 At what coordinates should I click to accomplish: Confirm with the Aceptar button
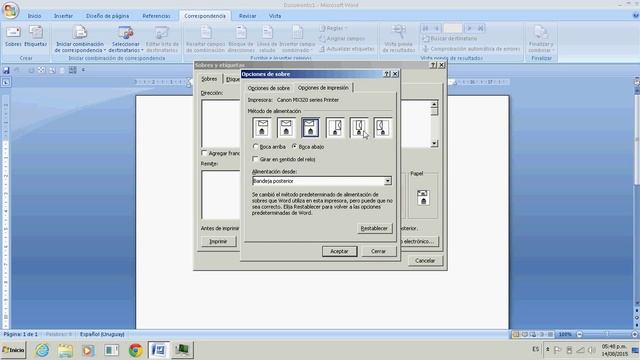(x=339, y=251)
